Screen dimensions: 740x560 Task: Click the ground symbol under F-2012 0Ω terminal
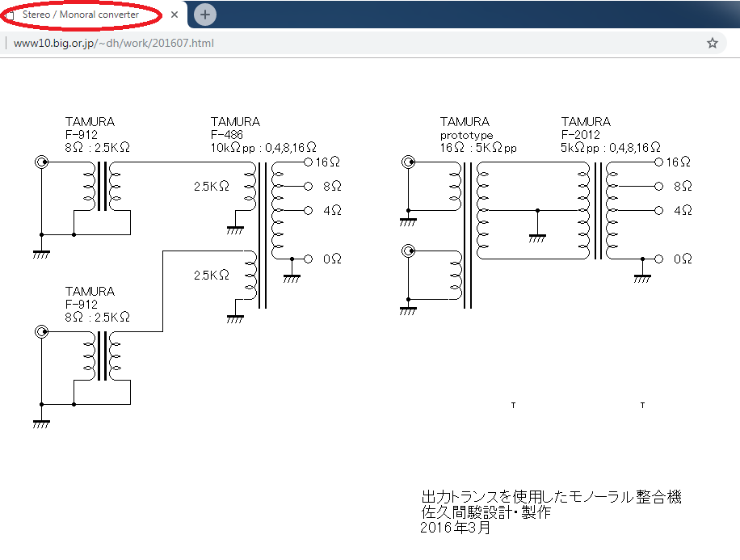pyautogui.click(x=642, y=279)
